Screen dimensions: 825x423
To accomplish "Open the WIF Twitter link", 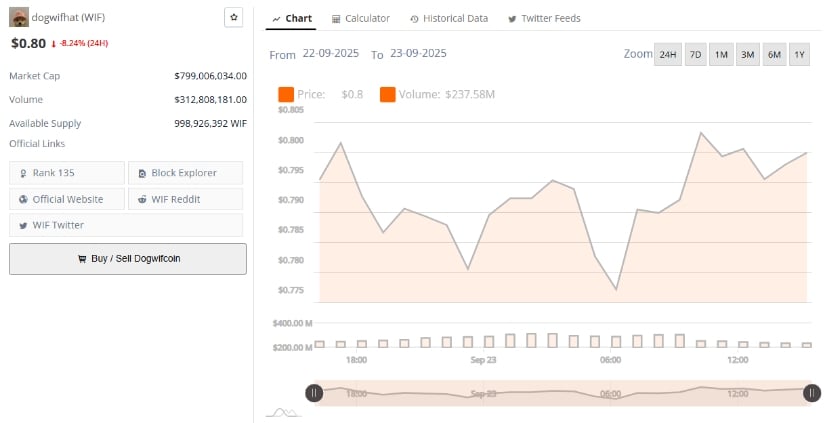I will click(126, 225).
